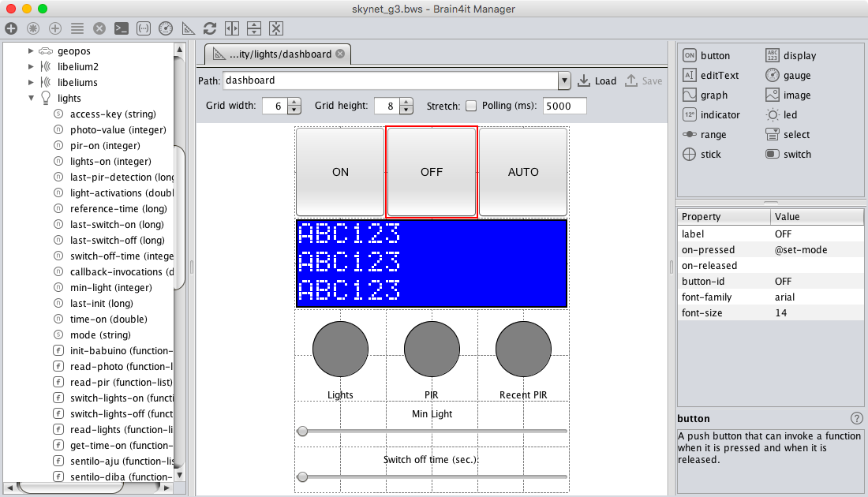868x497 pixels.
Task: Select the stick widget in the palette
Action: pyautogui.click(x=702, y=155)
